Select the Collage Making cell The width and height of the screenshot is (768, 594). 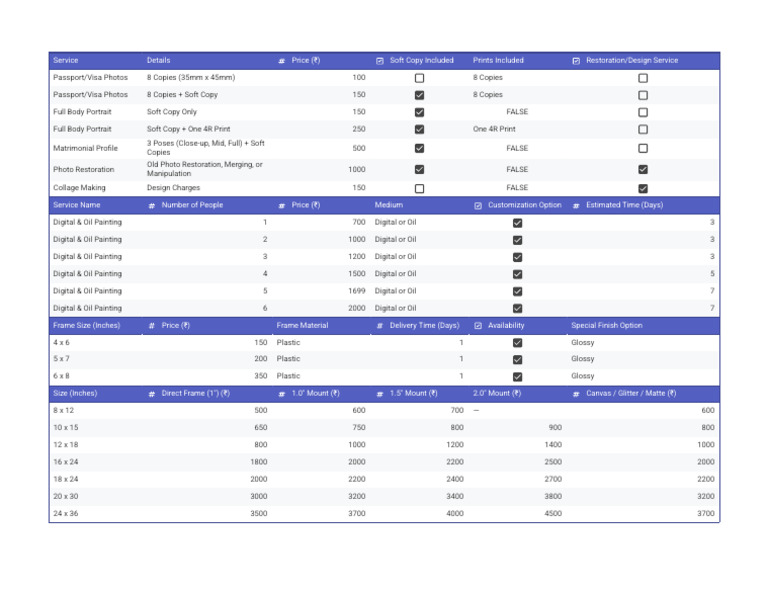(96, 188)
